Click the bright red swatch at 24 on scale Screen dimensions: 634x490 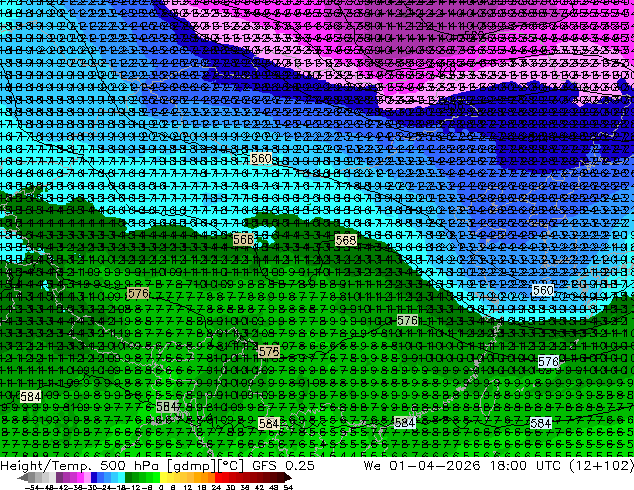pyautogui.click(x=218, y=478)
